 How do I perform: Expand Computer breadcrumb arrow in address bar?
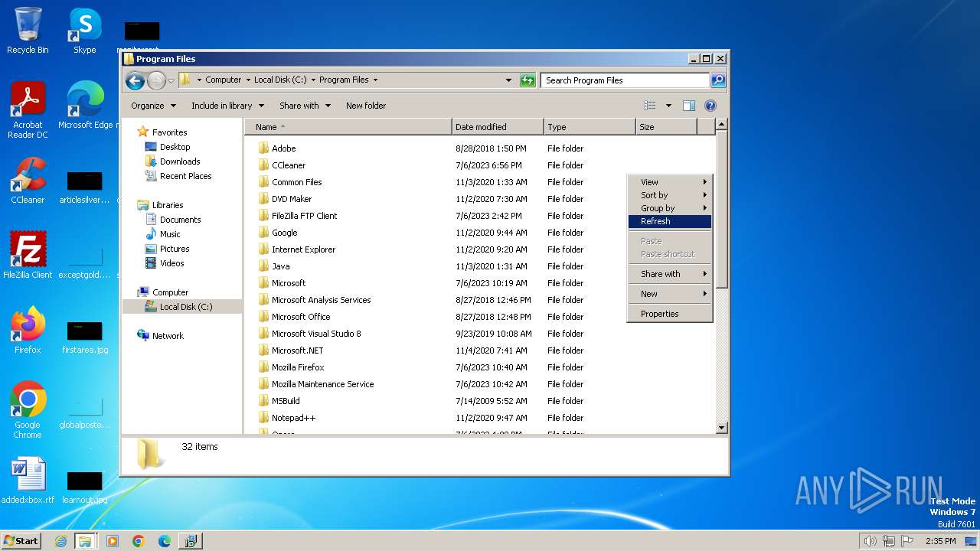tap(248, 80)
